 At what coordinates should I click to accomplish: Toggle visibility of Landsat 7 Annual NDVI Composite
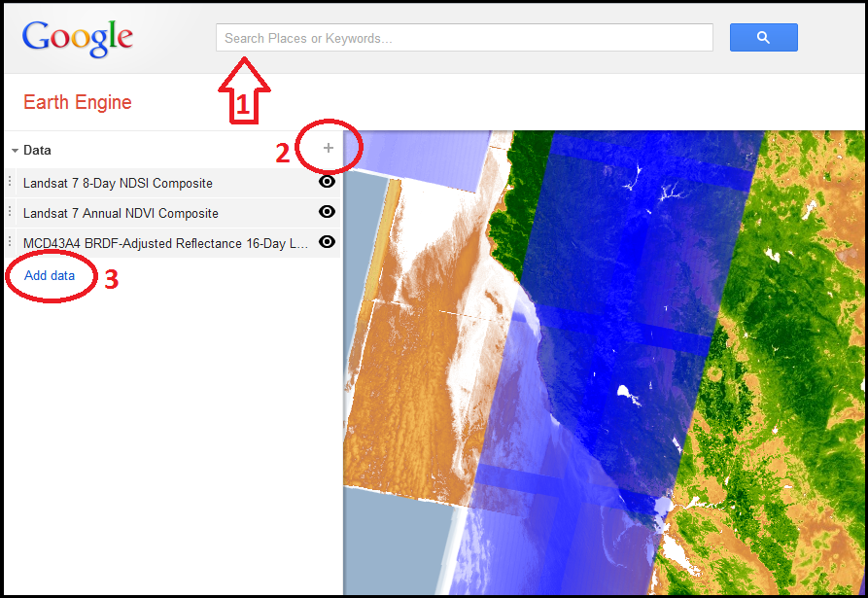[x=328, y=212]
